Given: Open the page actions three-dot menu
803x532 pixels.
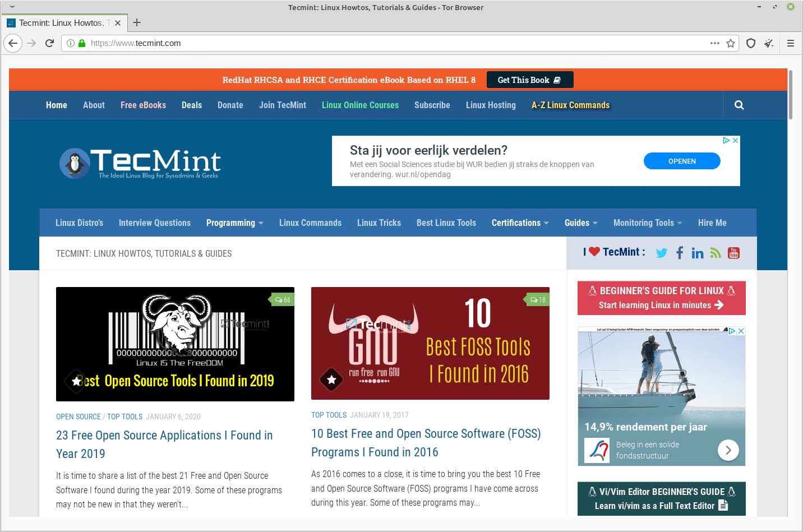Looking at the screenshot, I should (714, 43).
